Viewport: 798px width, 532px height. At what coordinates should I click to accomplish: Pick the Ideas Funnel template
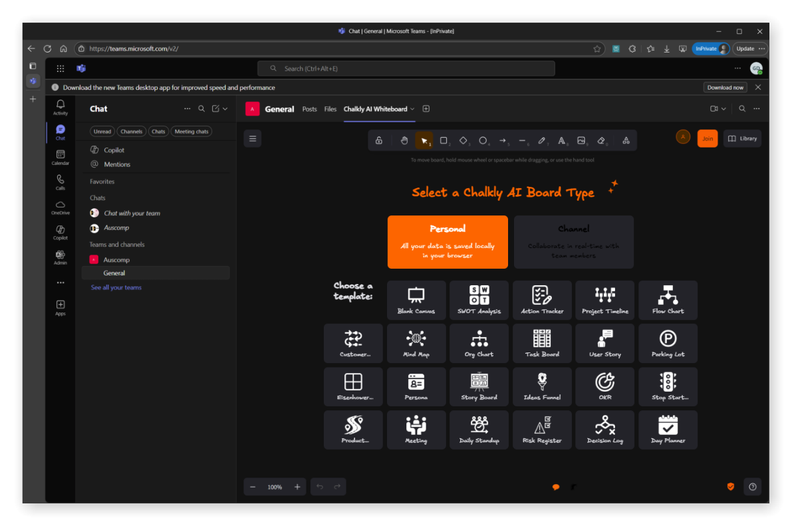point(543,387)
